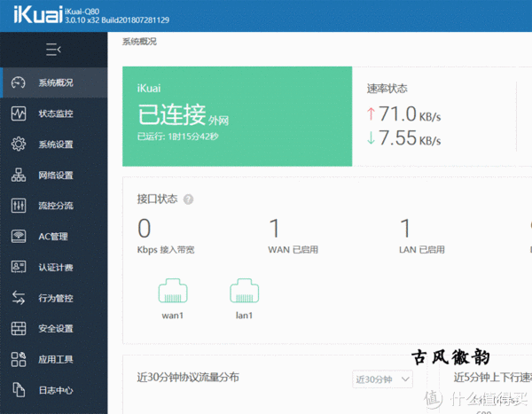532x414 pixels.
Task: Click the lan1 label
Action: point(245,316)
